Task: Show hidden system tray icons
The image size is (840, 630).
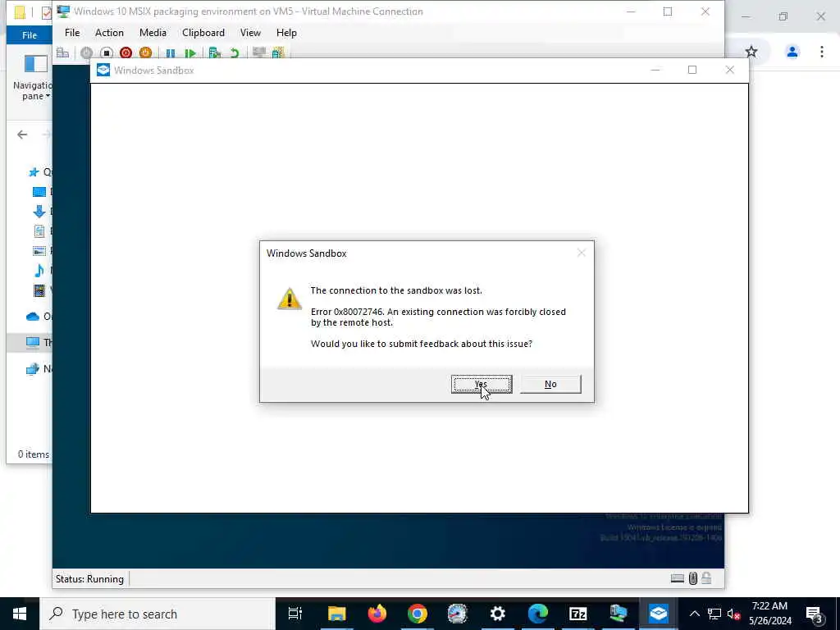Action: (694, 614)
